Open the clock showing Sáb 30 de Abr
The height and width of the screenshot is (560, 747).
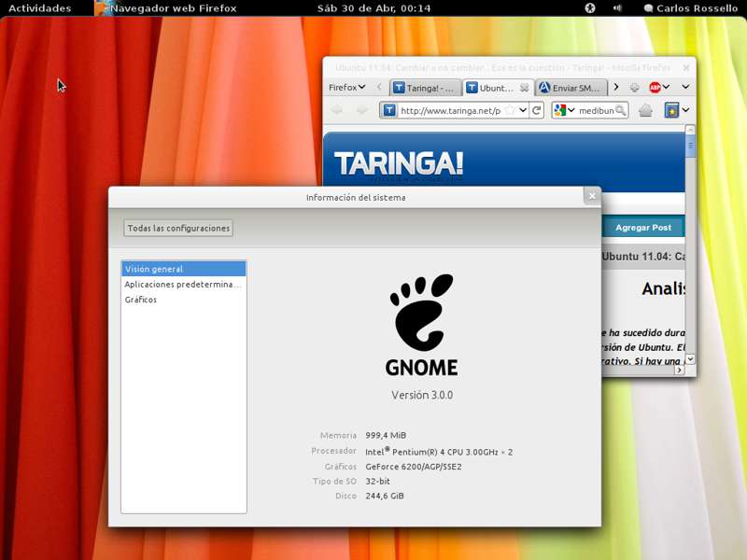(x=374, y=8)
